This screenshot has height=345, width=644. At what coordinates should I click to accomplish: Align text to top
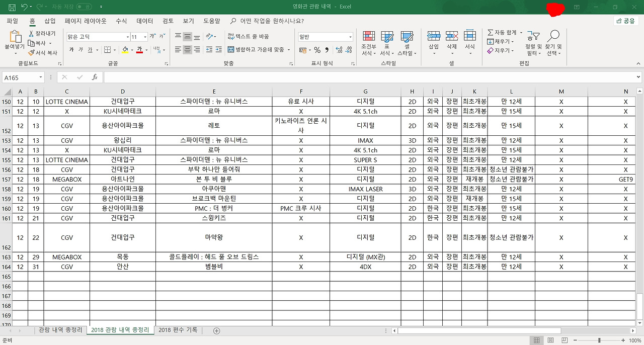178,37
